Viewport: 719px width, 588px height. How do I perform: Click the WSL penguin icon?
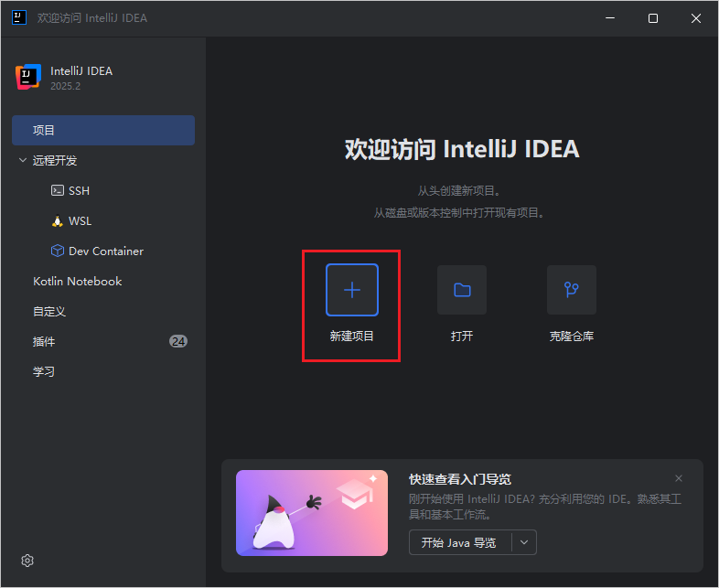(x=58, y=221)
